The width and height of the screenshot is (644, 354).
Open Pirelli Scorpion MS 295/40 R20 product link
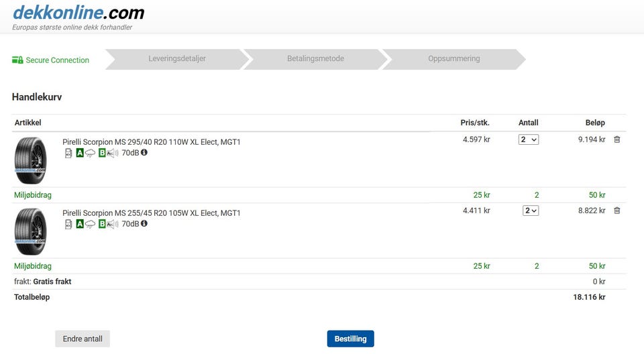151,142
